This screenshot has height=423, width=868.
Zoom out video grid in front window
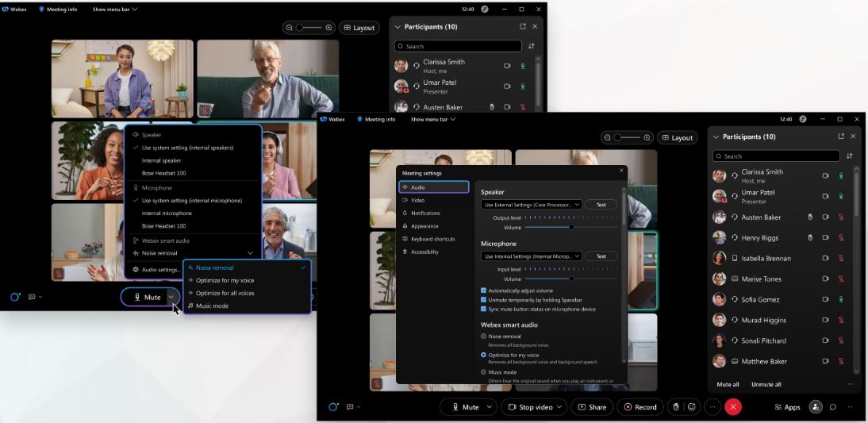608,137
